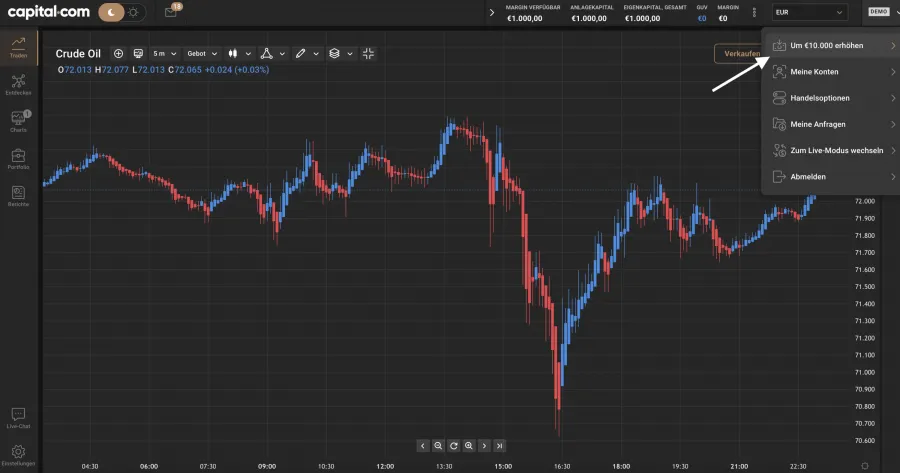Exit fullscreen with the collapse icon
Screen dimensions: 900x473
[368, 53]
